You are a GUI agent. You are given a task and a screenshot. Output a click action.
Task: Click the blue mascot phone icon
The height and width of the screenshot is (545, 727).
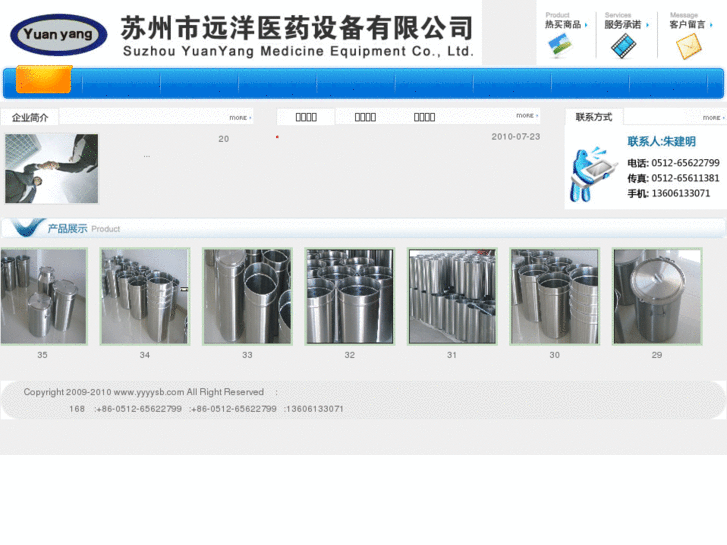[x=594, y=174]
